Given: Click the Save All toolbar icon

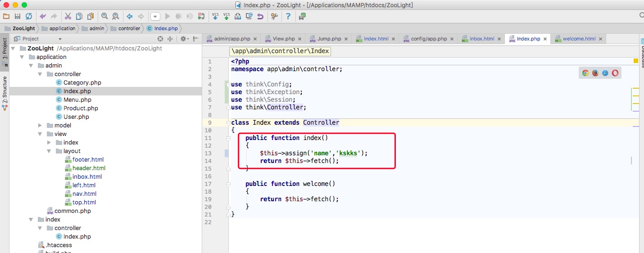Looking at the screenshot, I should [x=18, y=16].
